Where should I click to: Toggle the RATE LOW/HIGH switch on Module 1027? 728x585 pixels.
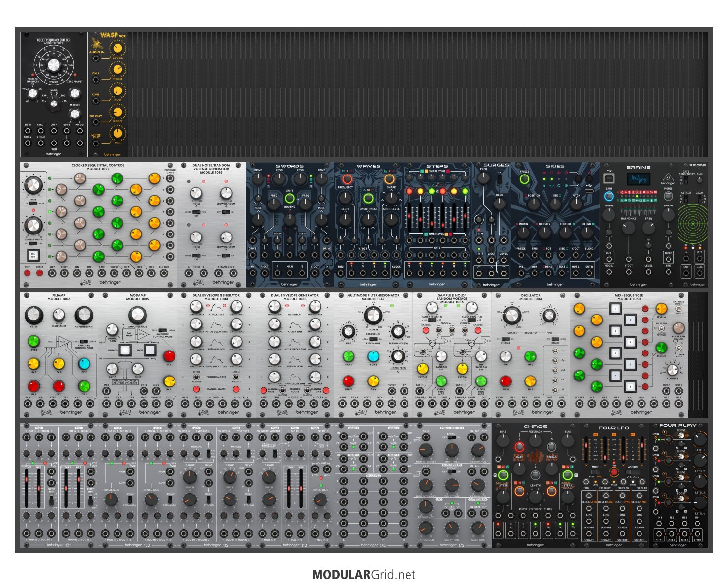pyautogui.click(x=33, y=203)
